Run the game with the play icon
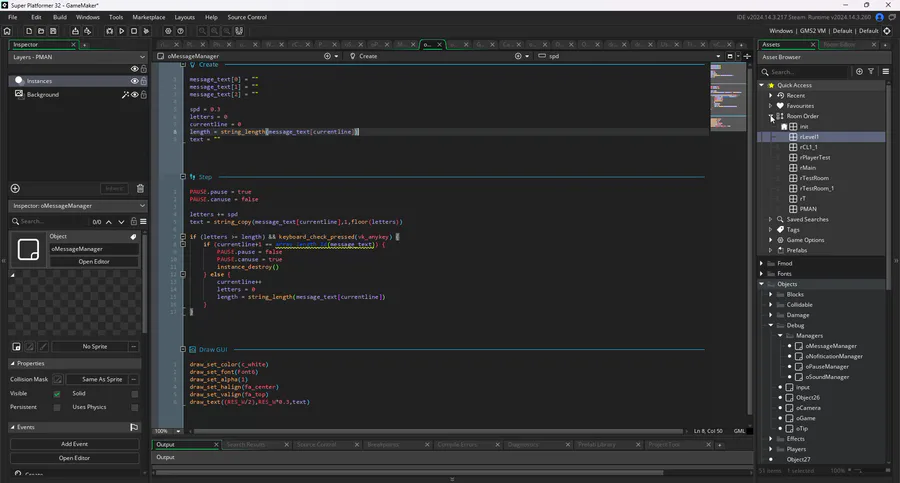The height and width of the screenshot is (483, 900). (122, 31)
